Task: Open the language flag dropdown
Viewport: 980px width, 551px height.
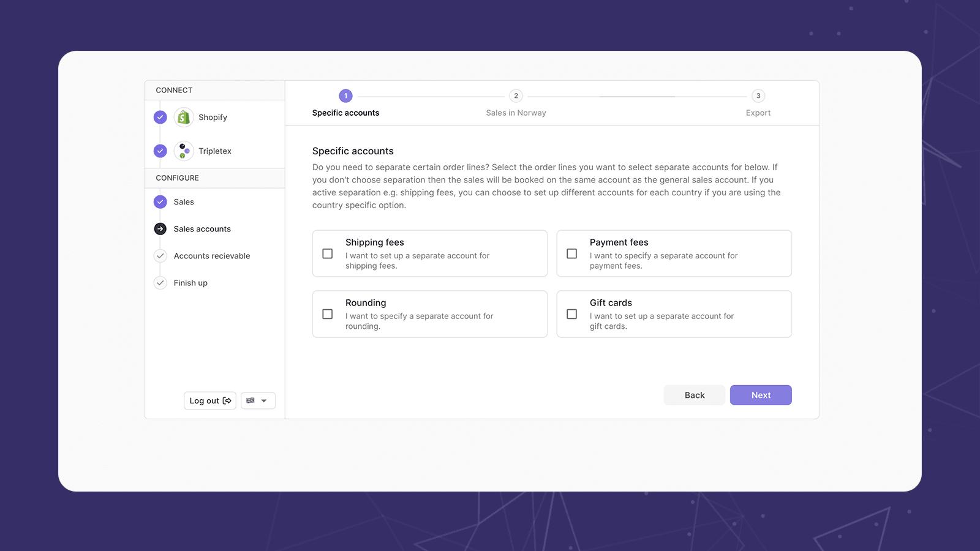Action: (x=258, y=401)
